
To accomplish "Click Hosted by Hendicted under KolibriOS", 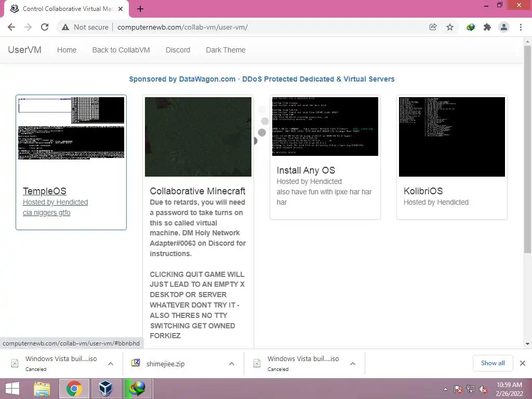I will 436,202.
